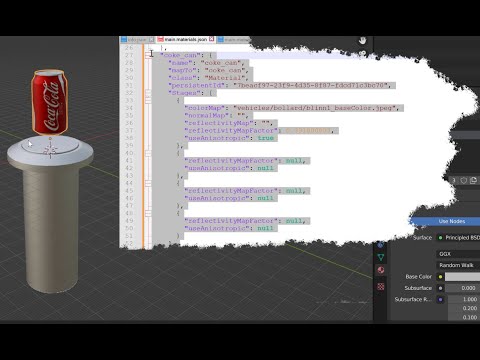Open the Material properties tab icon
Viewport: 480px width, 360px height.
[381, 270]
